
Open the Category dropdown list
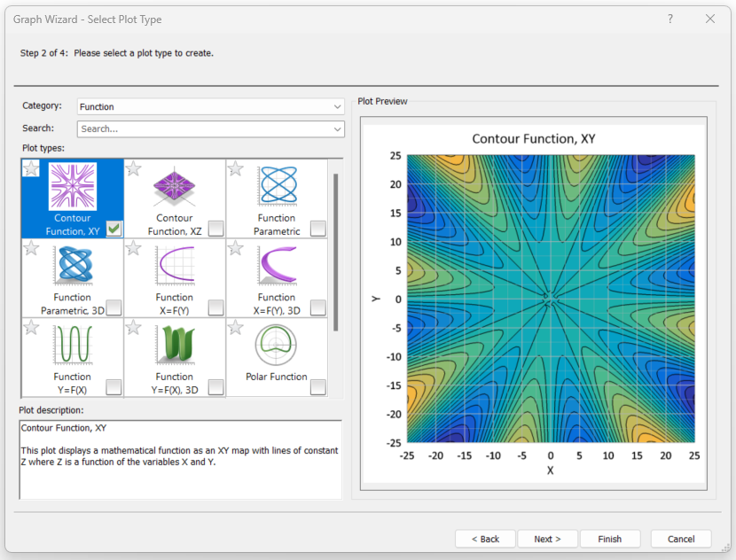click(337, 107)
